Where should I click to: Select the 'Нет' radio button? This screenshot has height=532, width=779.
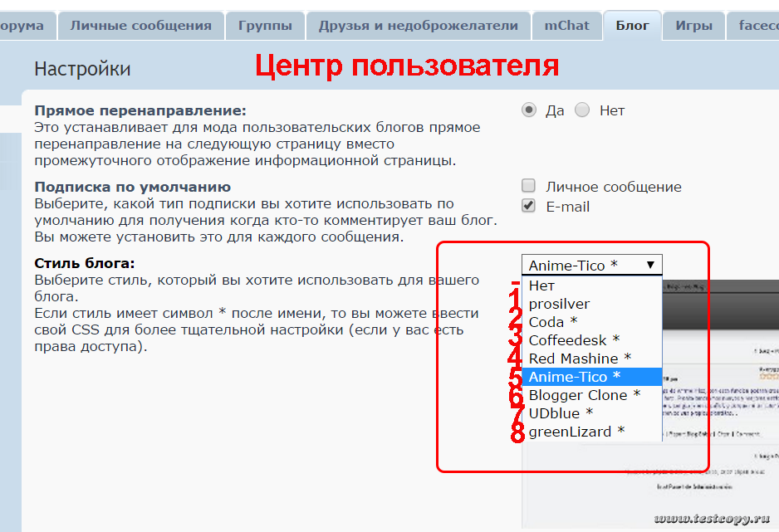click(x=582, y=110)
